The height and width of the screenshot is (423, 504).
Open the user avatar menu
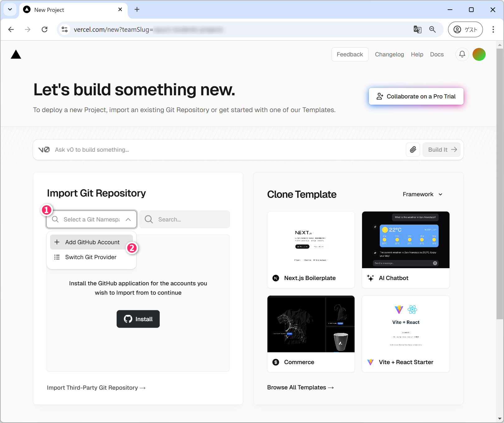point(479,55)
